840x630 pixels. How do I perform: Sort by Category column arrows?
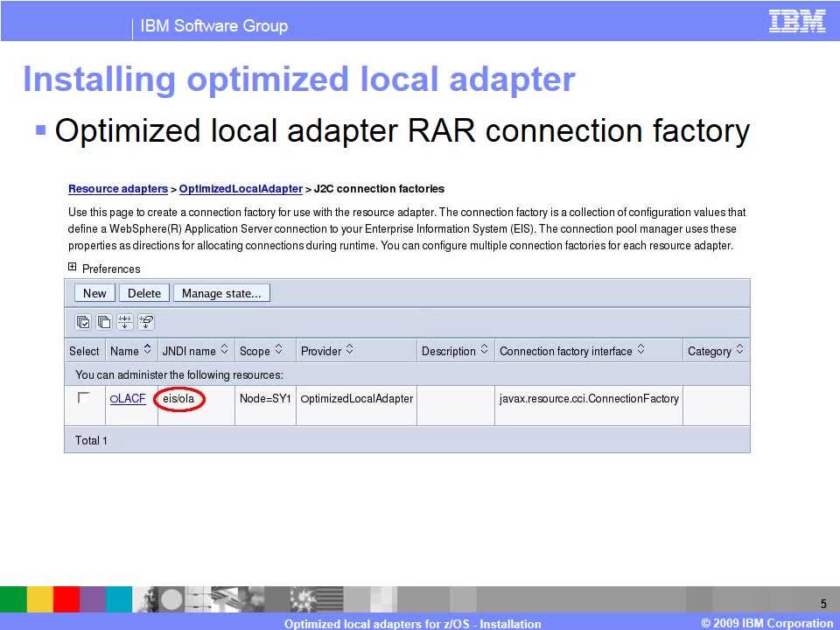click(740, 350)
